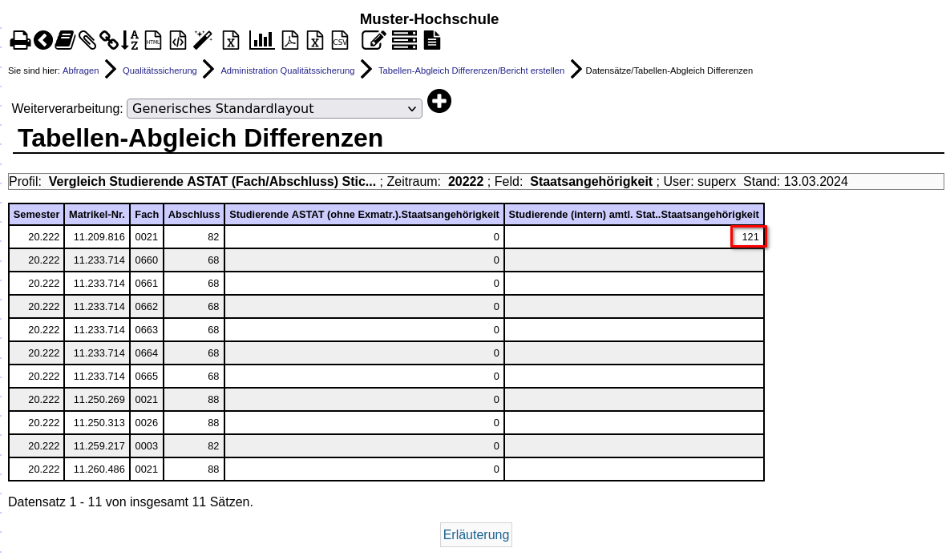Open the Weiterverarbeitung layout dropdown
The height and width of the screenshot is (560, 950).
[274, 109]
